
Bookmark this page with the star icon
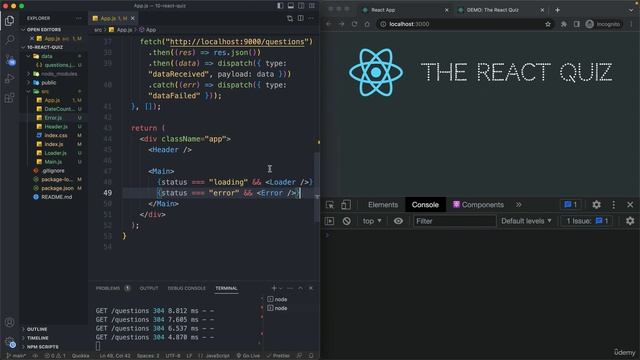548,24
